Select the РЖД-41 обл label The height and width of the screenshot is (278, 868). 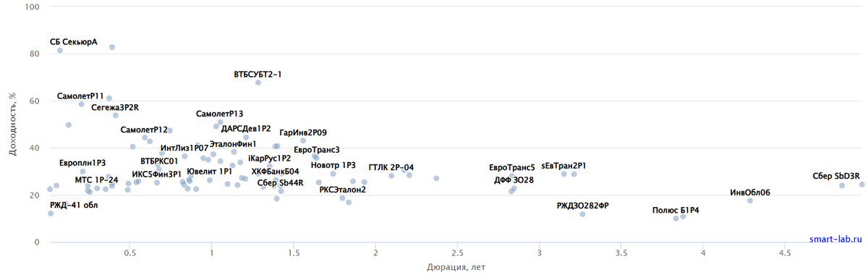click(x=74, y=205)
